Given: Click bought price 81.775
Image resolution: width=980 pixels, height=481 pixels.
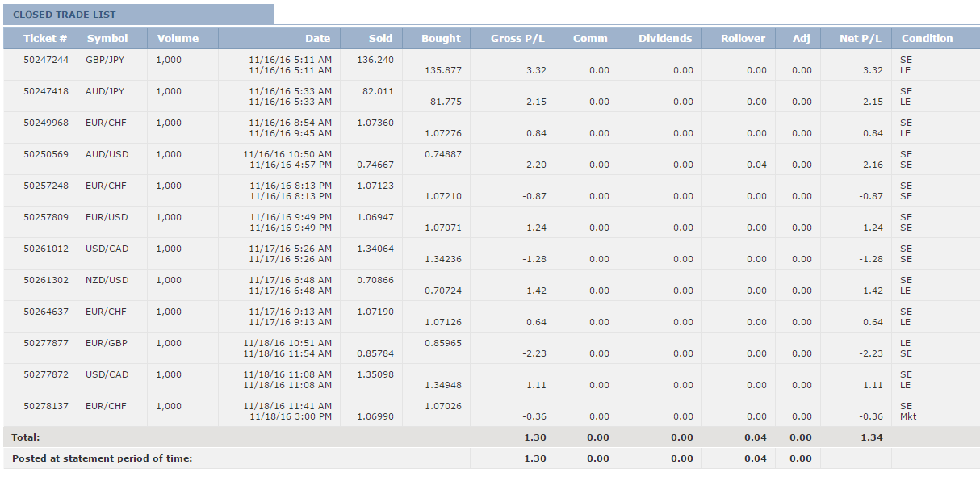Looking at the screenshot, I should coord(446,102).
